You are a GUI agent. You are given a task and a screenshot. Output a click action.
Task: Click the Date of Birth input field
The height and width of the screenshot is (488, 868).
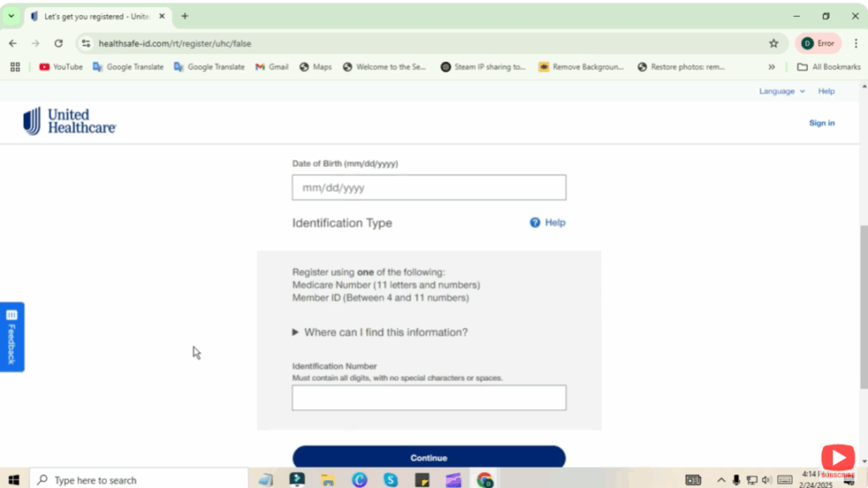click(428, 186)
